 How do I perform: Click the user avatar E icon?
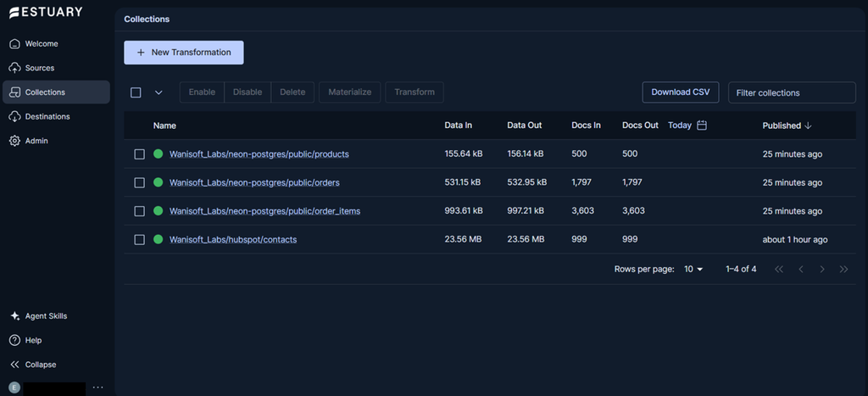coord(15,388)
